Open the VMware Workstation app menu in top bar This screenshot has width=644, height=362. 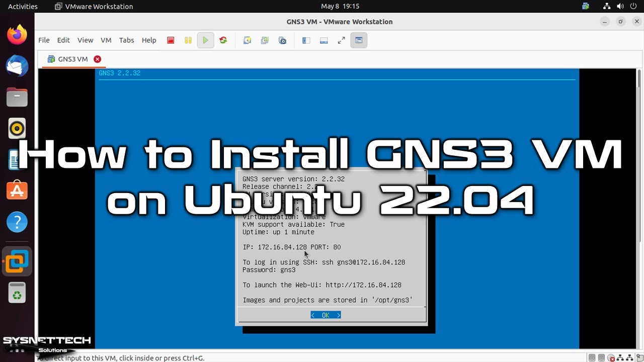click(94, 7)
